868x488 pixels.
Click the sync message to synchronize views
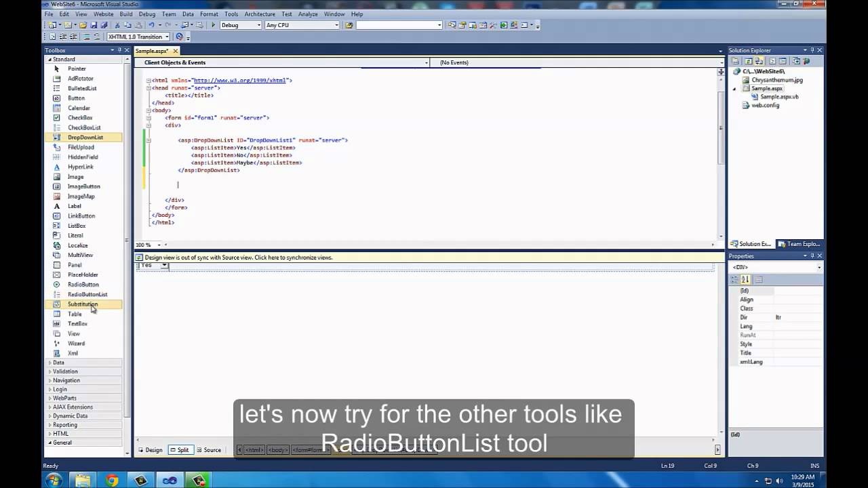pos(429,258)
